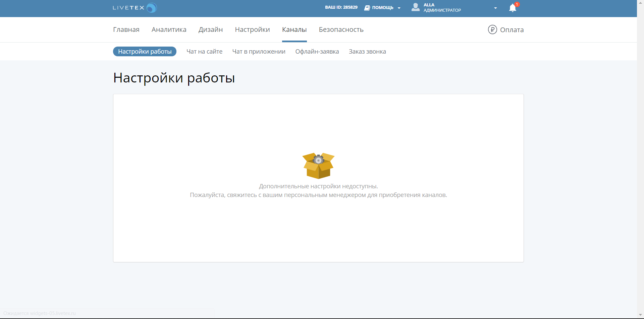The height and width of the screenshot is (319, 644).
Task: Open Настройки in the main menu
Action: (x=253, y=29)
